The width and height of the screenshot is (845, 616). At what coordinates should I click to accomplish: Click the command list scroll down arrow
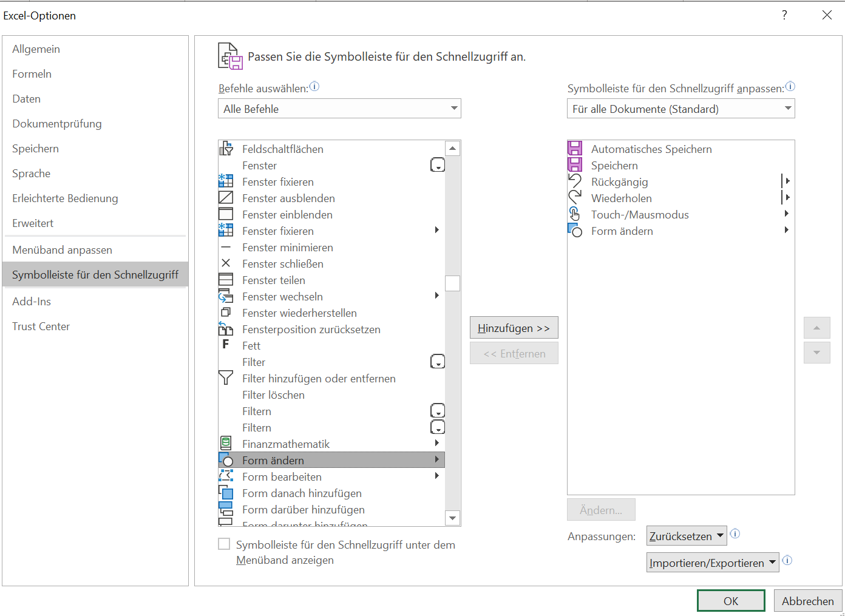pyautogui.click(x=452, y=518)
